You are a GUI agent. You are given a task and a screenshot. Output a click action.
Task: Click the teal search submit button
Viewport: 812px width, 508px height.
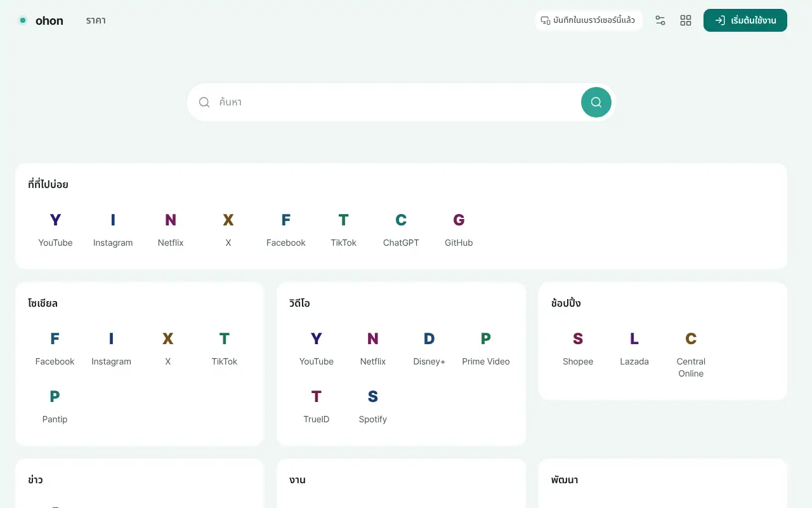(x=596, y=102)
